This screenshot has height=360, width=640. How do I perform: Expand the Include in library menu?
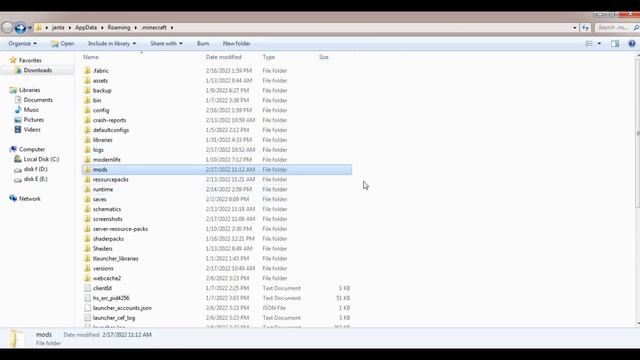[112, 43]
